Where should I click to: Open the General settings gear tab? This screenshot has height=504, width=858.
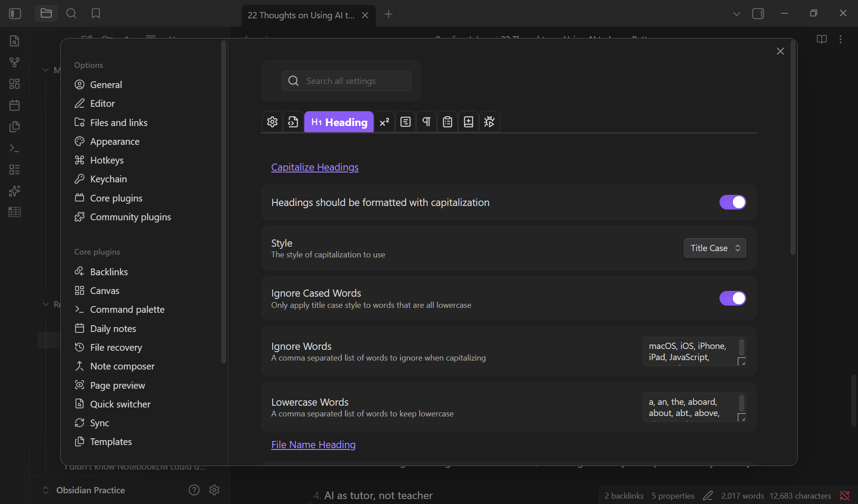[x=272, y=122]
